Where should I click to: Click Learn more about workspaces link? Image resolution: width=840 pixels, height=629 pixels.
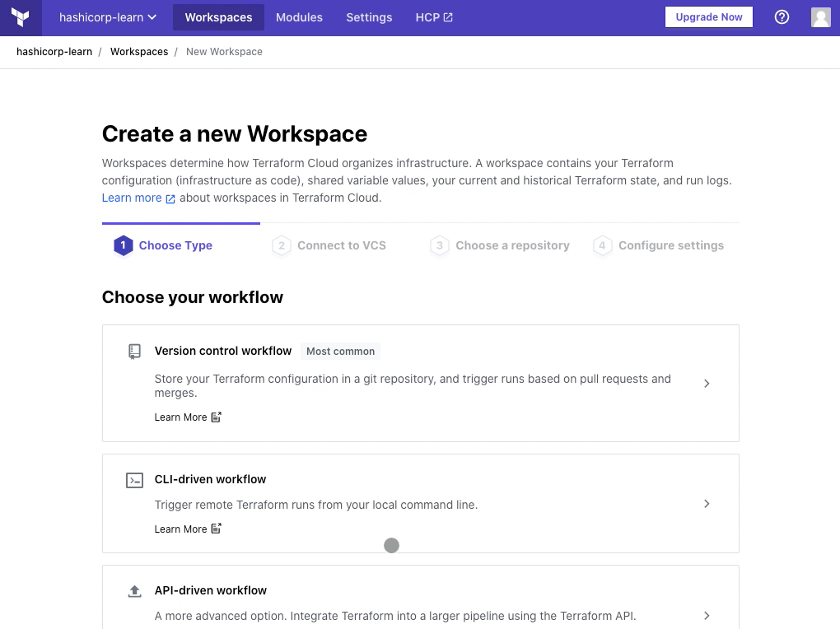132,198
